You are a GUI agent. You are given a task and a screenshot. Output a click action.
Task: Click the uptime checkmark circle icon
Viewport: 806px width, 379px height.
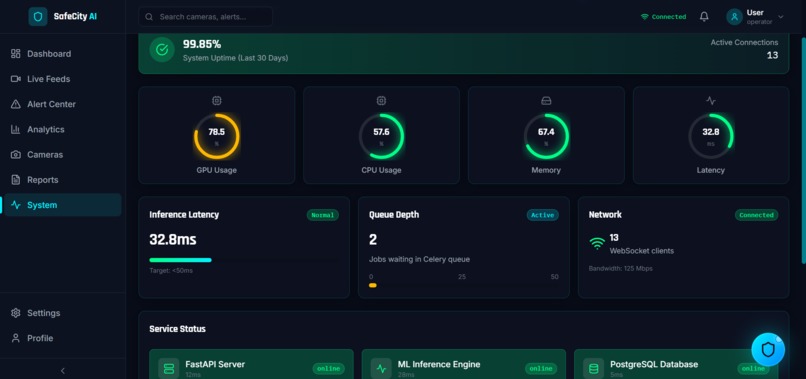click(x=162, y=49)
